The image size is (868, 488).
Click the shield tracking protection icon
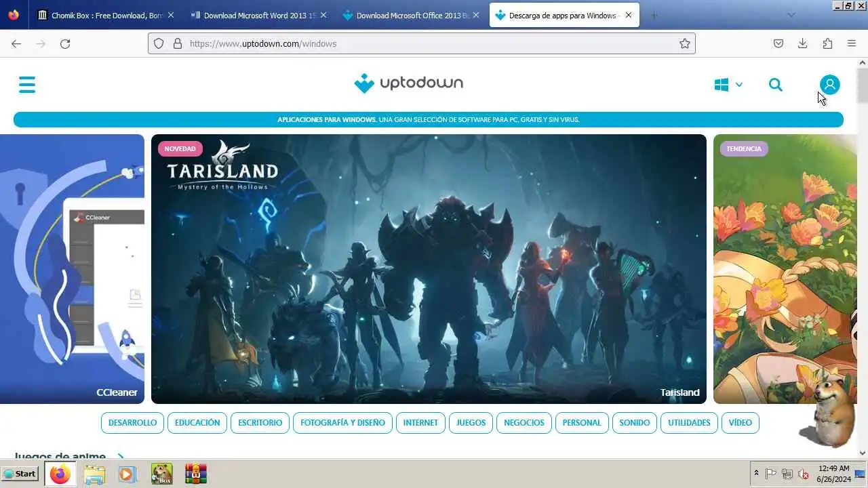159,43
